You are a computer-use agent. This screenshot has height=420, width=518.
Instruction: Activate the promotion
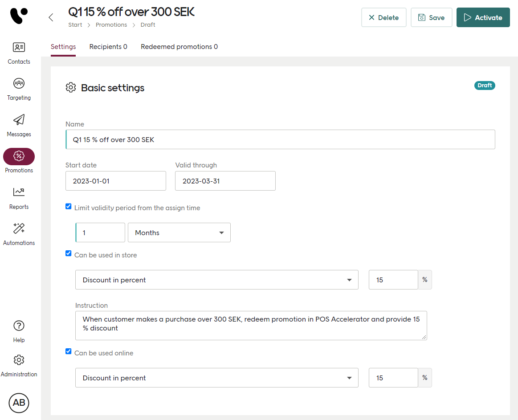(x=483, y=17)
